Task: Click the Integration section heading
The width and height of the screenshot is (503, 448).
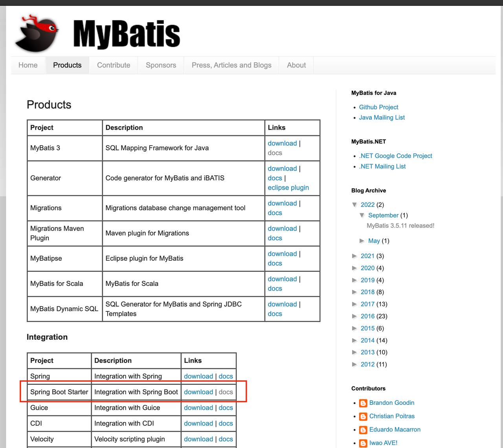Action: [47, 337]
